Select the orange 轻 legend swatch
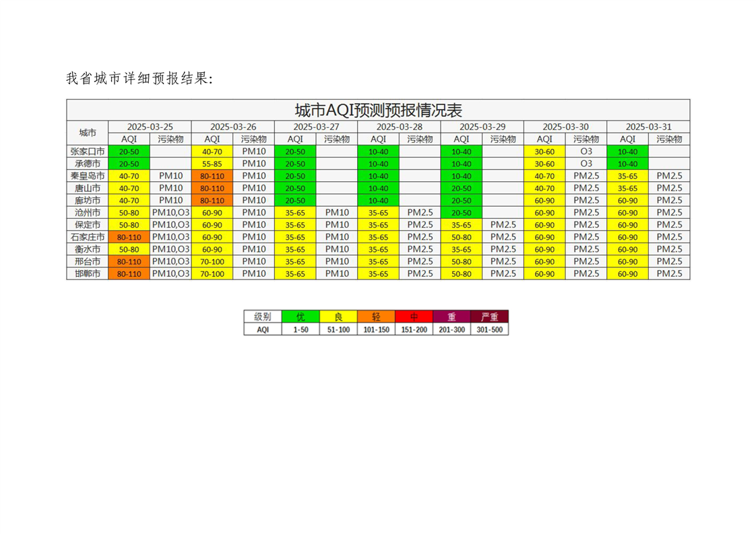Image resolution: width=756 pixels, height=534 pixels. pyautogui.click(x=376, y=316)
